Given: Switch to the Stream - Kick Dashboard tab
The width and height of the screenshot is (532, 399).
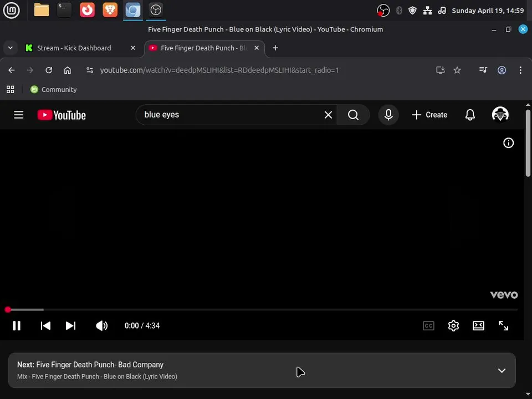Looking at the screenshot, I should pyautogui.click(x=74, y=48).
